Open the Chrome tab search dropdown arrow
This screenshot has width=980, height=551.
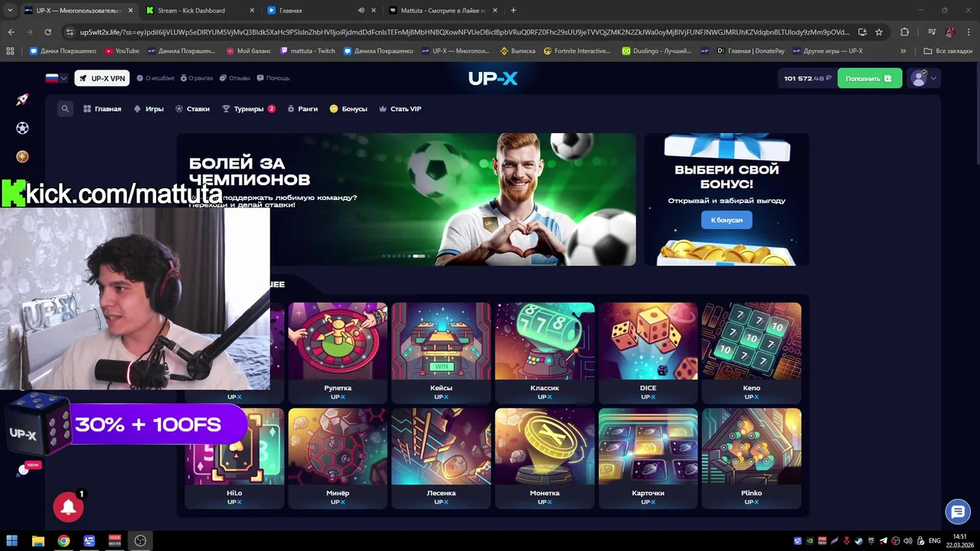(x=10, y=11)
